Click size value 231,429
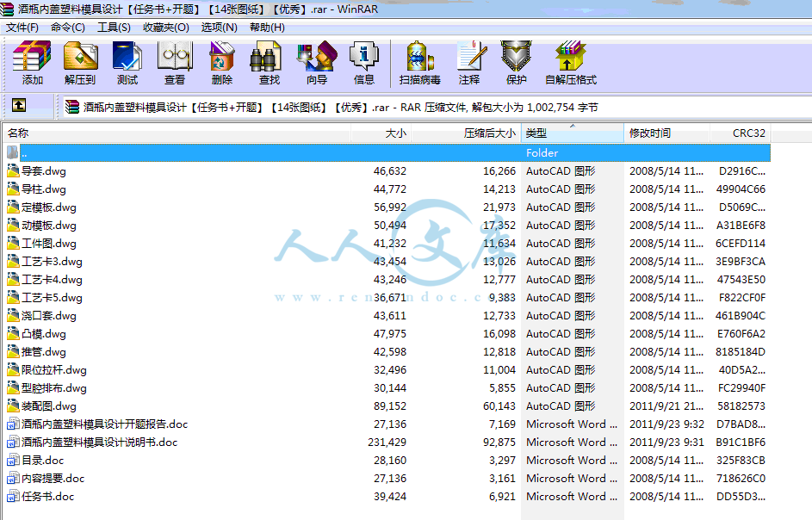This screenshot has height=520, width=812. click(387, 443)
